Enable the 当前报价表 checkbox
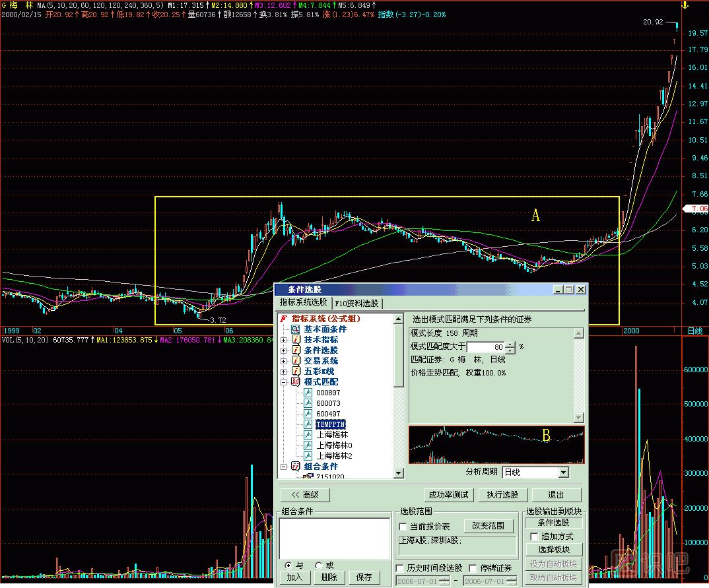709x588 pixels. 403,527
